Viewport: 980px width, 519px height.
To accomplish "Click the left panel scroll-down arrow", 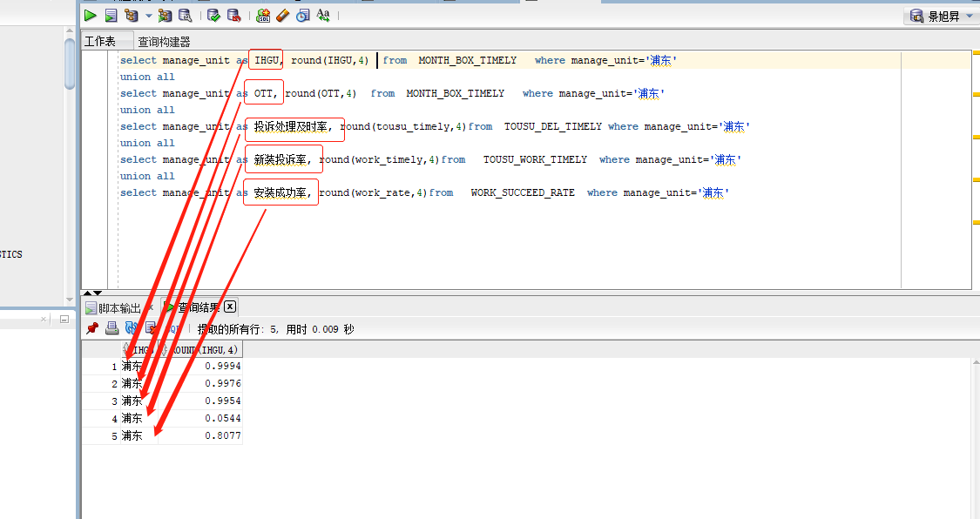I will (x=70, y=300).
